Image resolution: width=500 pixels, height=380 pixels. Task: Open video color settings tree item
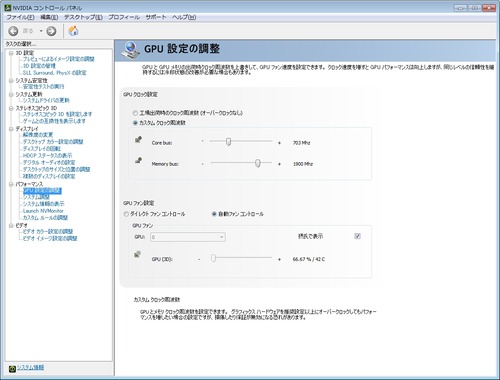pyautogui.click(x=48, y=231)
